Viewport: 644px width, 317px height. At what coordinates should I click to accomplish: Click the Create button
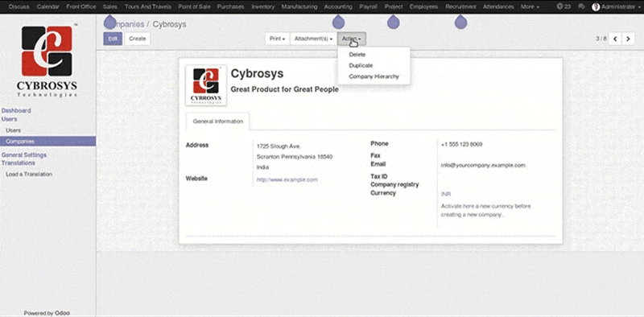(x=137, y=39)
